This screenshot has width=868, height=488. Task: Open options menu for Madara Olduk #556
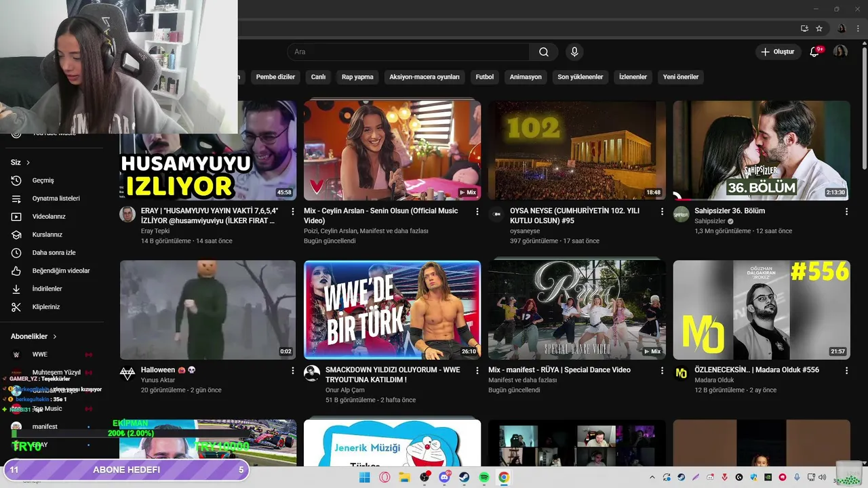[x=846, y=371]
